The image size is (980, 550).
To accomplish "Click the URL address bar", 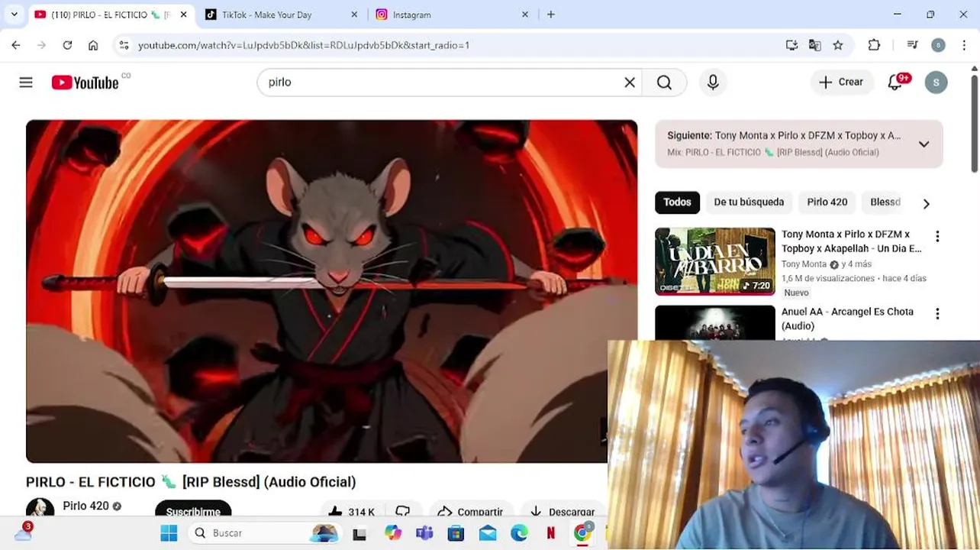I will 458,45.
